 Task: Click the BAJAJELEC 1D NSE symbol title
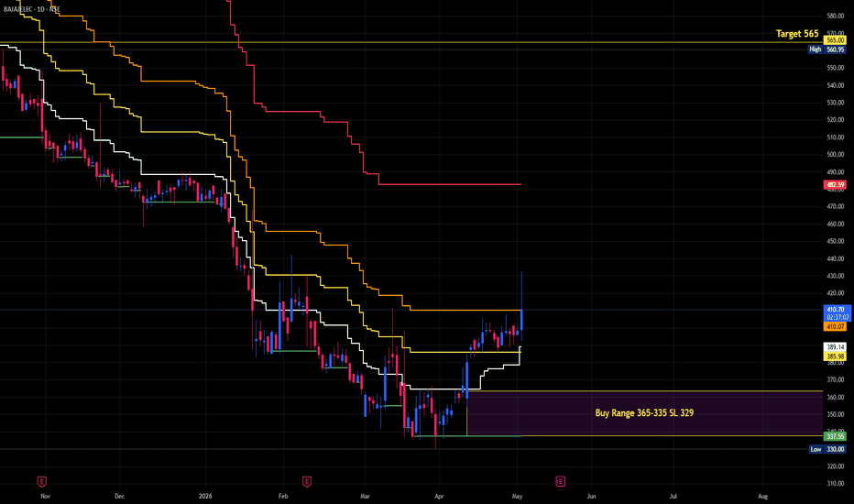(31, 9)
